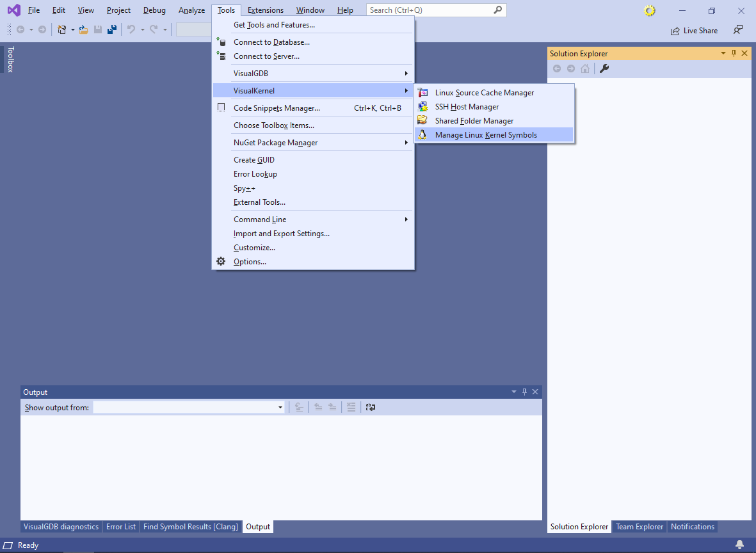Close the Output window
Viewport: 756px width, 553px height.
click(x=535, y=392)
